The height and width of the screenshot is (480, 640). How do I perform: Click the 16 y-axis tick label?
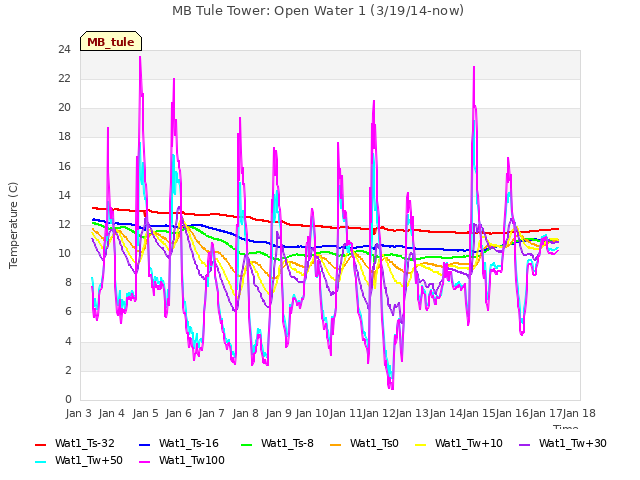point(64,167)
